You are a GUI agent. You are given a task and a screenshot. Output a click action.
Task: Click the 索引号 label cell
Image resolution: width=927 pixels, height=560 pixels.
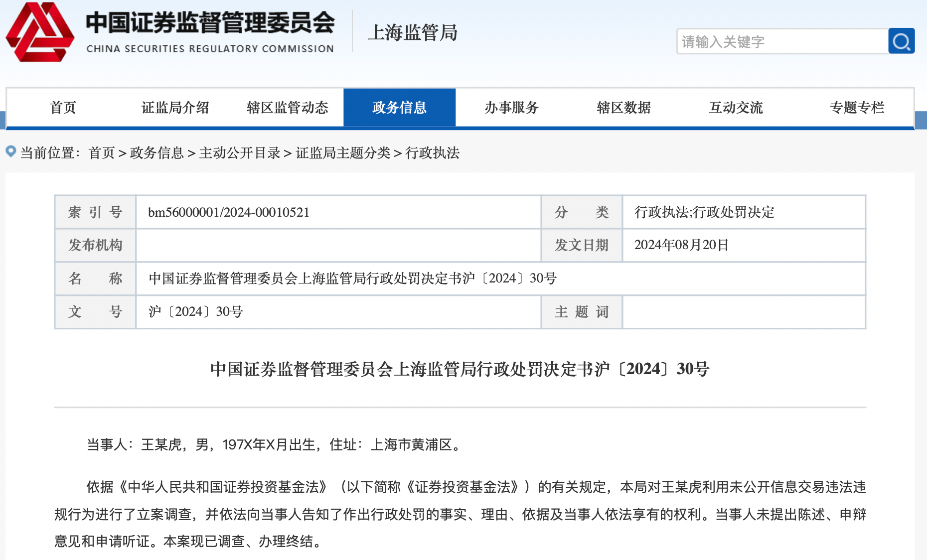click(x=95, y=212)
